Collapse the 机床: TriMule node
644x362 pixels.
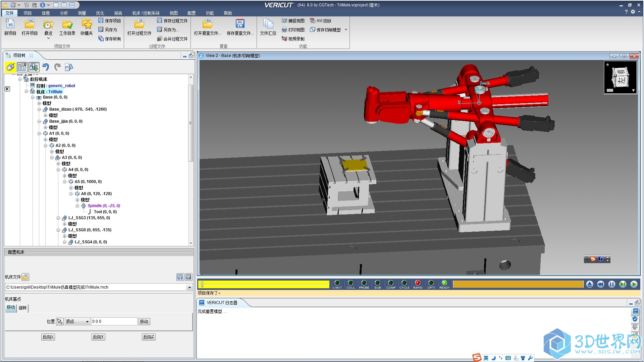click(x=26, y=92)
